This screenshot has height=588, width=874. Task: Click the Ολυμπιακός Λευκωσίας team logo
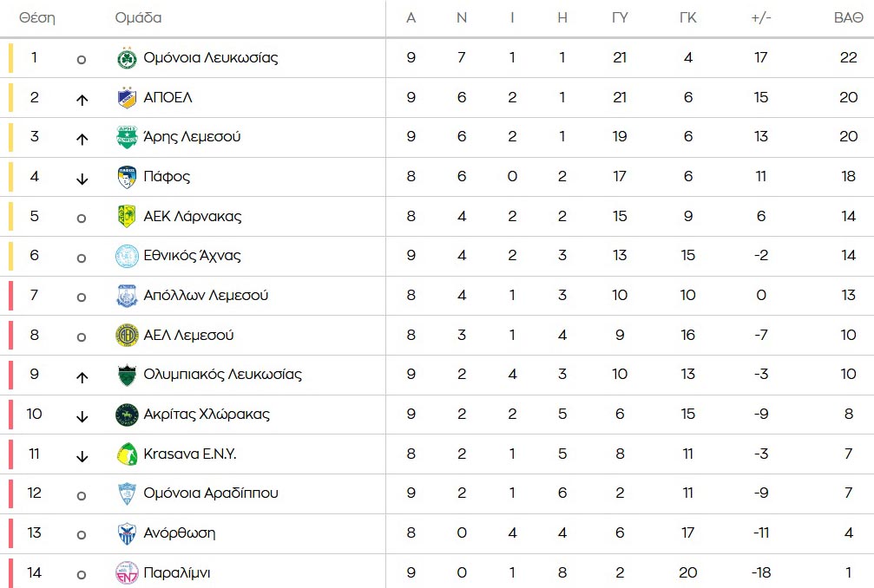pyautogui.click(x=127, y=375)
